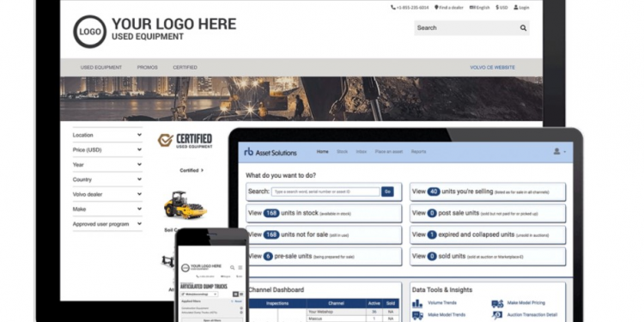
Task: Focus the tablet search word or serial number field
Action: 325,191
